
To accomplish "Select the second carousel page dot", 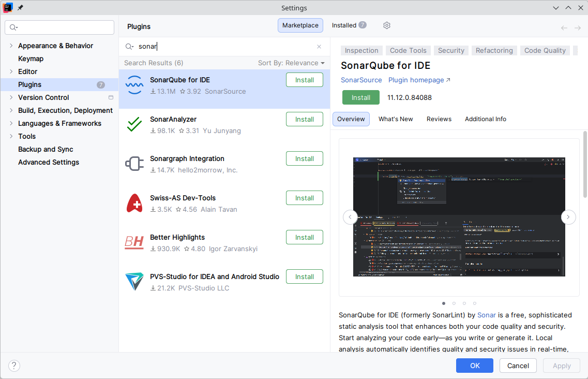I will [454, 303].
